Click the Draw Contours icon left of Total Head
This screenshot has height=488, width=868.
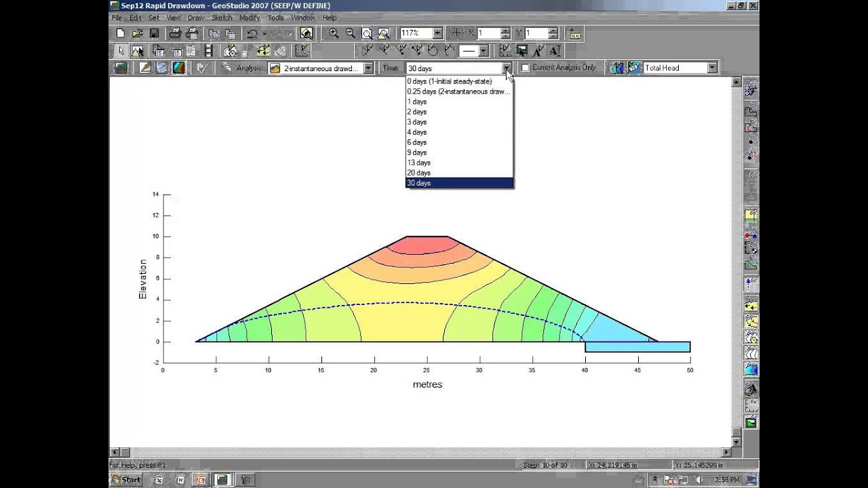[616, 68]
